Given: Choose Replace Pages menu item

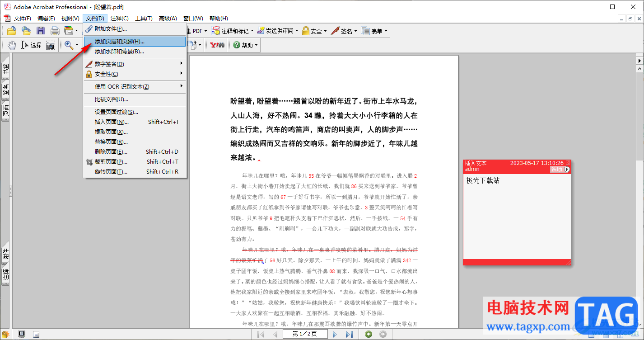Looking at the screenshot, I should (135, 142).
